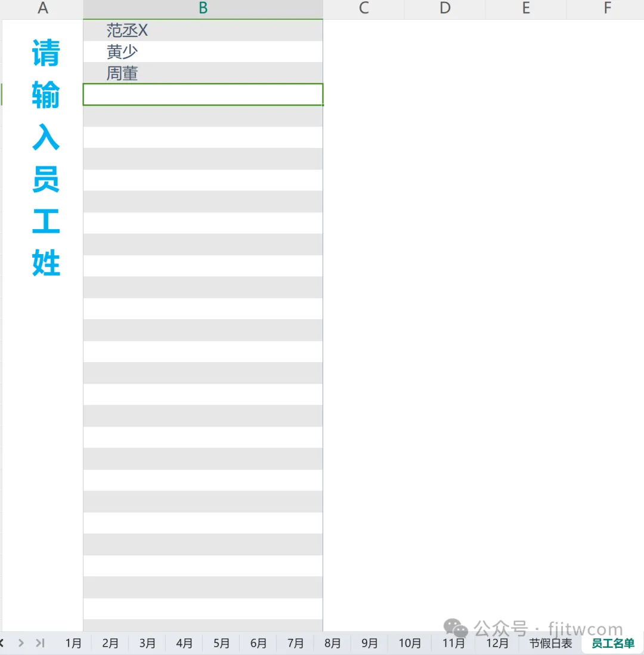Switch to the 1月 sheet tab
The width and height of the screenshot is (644, 655).
(x=73, y=643)
